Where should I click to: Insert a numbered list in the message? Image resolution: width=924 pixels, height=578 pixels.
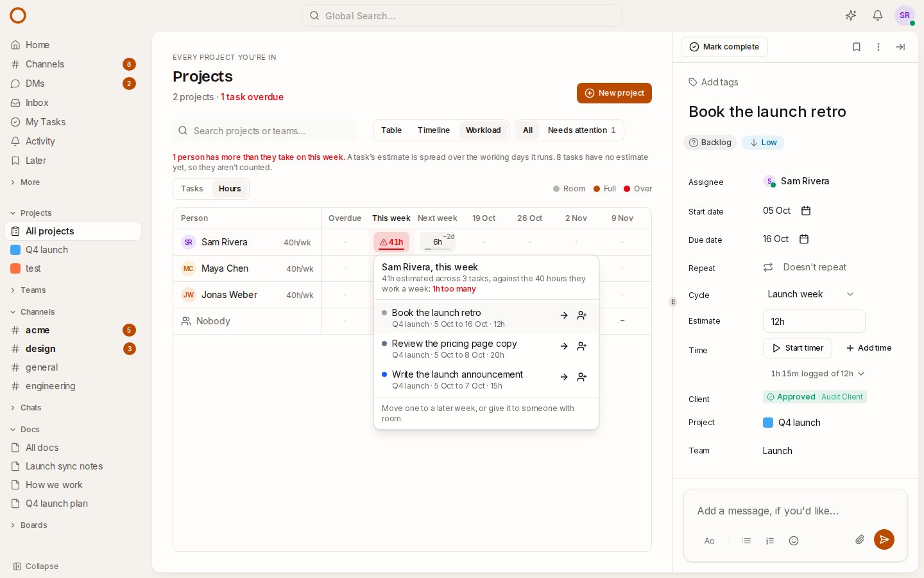pos(770,541)
